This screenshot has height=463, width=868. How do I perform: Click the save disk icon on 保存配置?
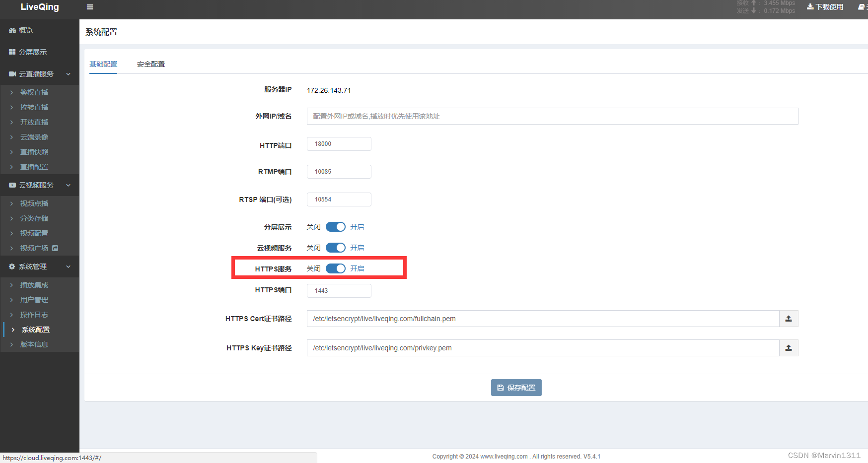(x=501, y=388)
